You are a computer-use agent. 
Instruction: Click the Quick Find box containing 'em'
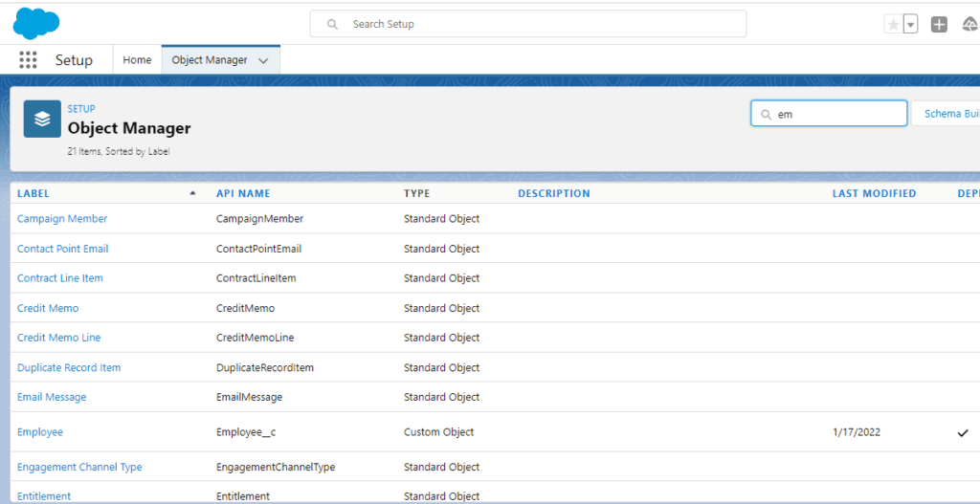[829, 114]
